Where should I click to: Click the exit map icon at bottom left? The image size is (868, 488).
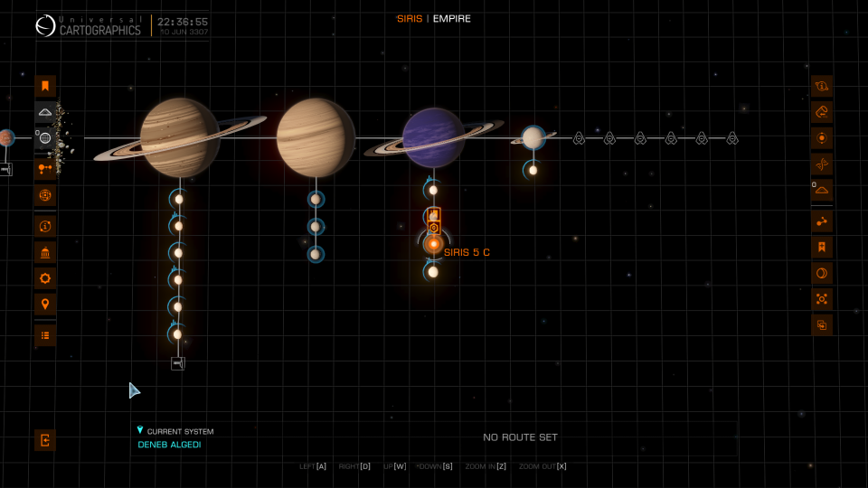(x=45, y=440)
